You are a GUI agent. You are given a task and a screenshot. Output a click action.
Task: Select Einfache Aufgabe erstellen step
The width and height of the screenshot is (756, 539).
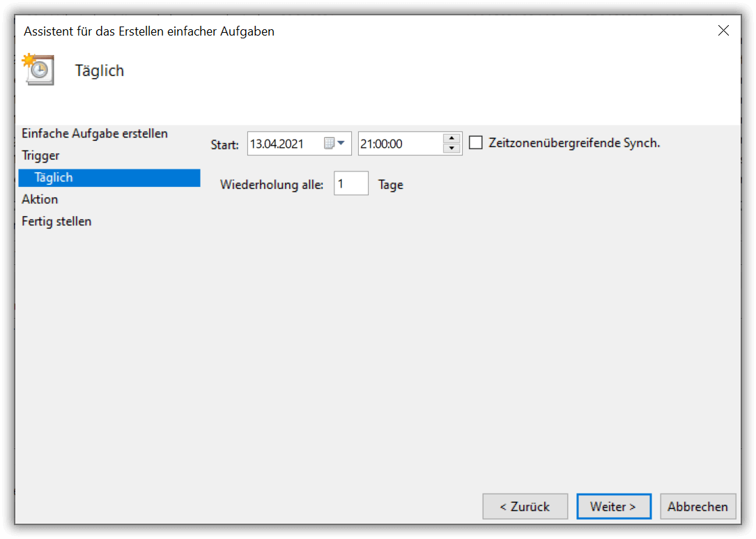coord(95,134)
